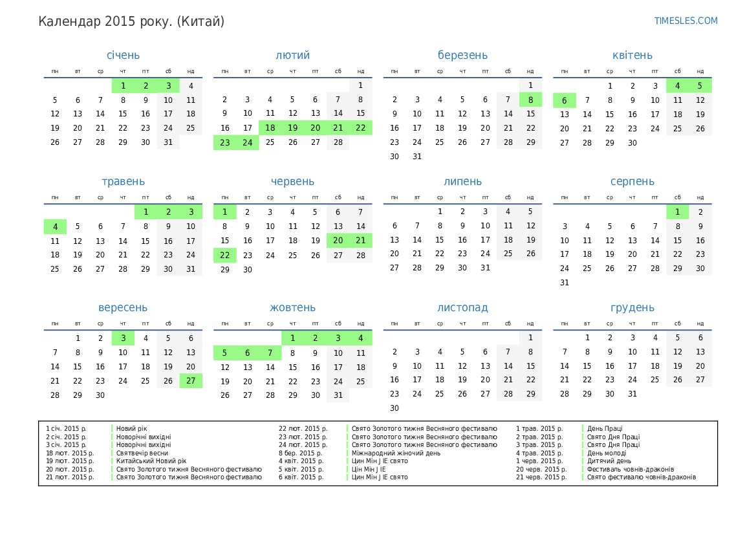756x535 pixels.
Task: Select highlighted August 1 in серпень
Action: (x=677, y=212)
